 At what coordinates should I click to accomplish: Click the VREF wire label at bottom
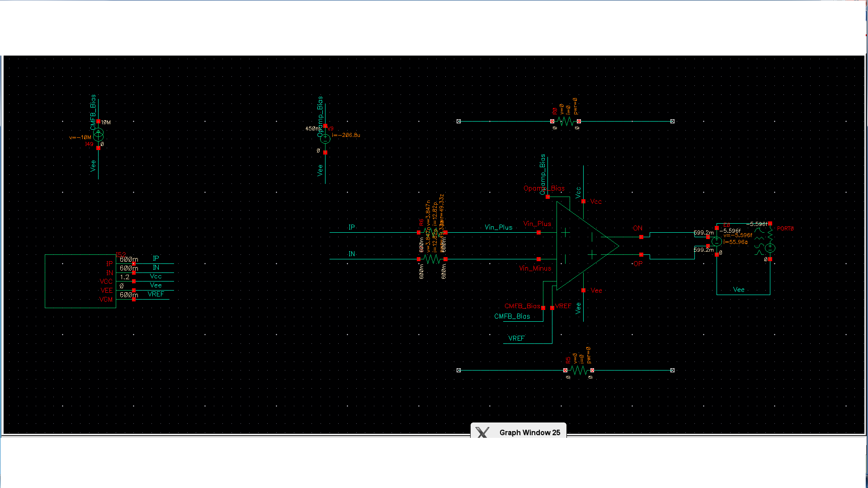(x=516, y=338)
